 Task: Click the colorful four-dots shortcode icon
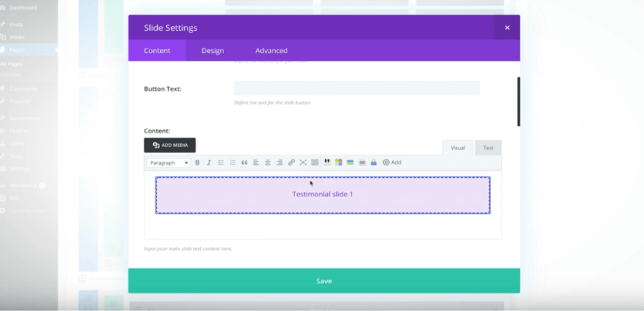(339, 162)
